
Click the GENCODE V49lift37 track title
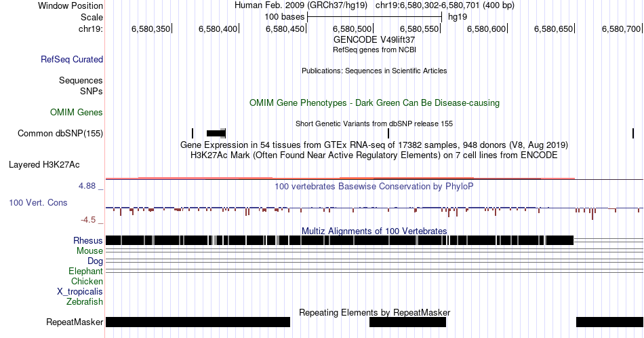tap(374, 40)
